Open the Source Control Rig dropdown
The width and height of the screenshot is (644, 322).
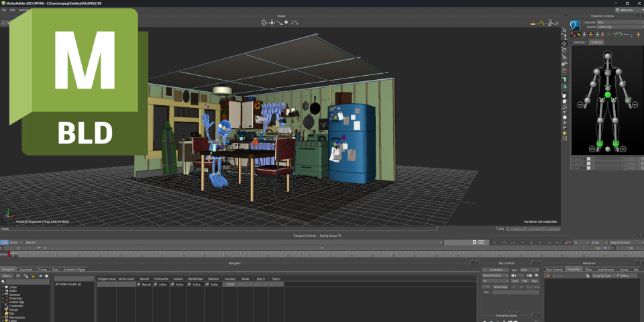coord(620,27)
